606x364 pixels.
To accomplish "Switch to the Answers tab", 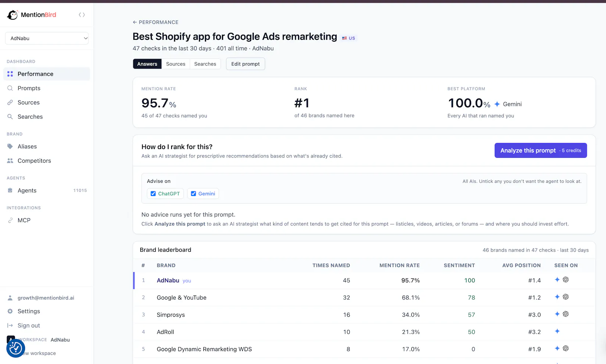I will click(x=147, y=64).
